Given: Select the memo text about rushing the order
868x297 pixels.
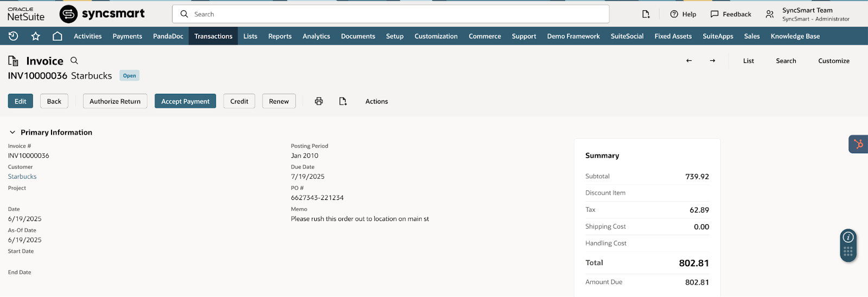Looking at the screenshot, I should (x=360, y=219).
